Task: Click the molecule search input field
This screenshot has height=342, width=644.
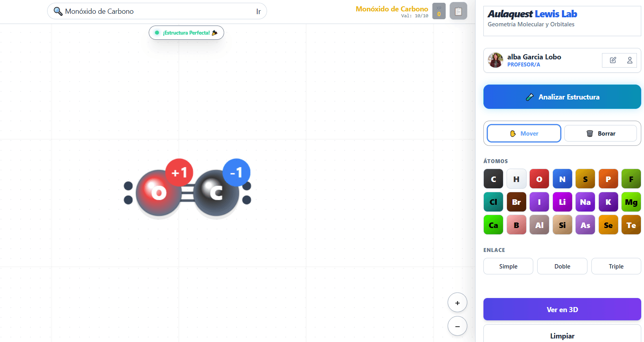Action: pos(157,11)
